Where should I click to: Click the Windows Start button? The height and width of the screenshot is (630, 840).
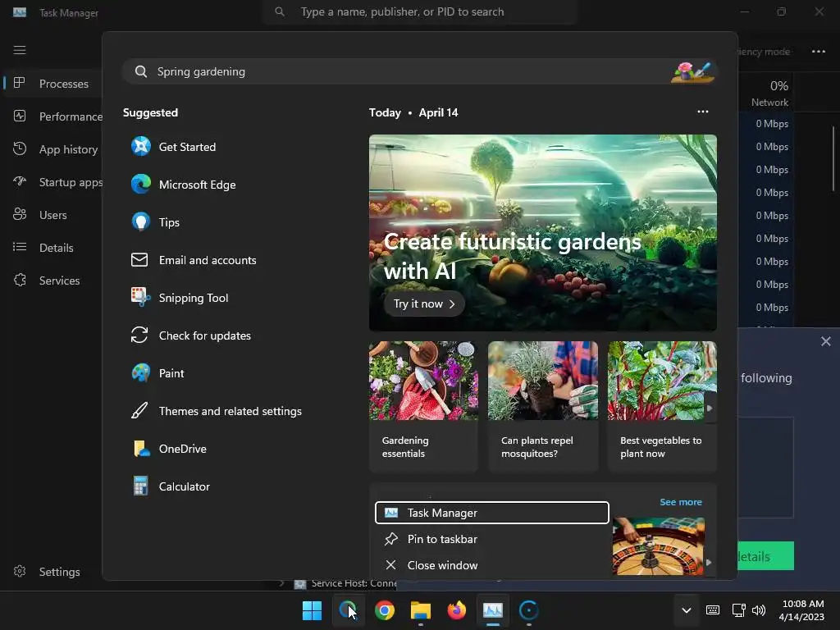click(x=312, y=610)
